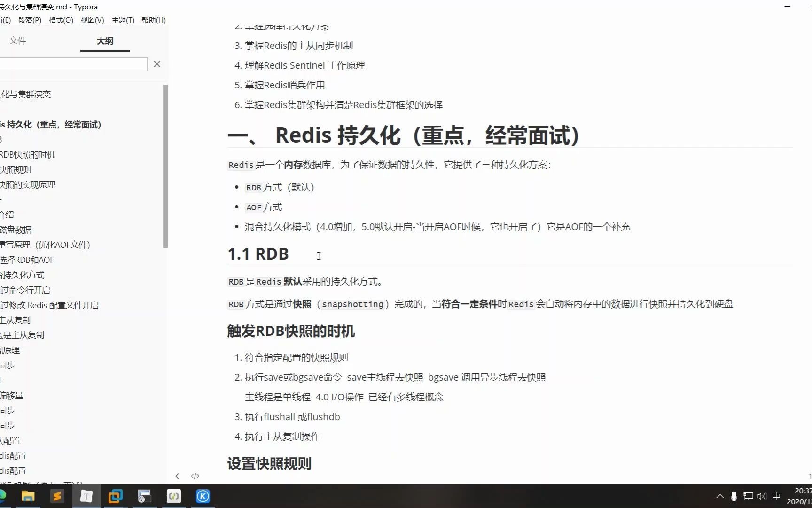Jump to outline item 偏移量
This screenshot has width=812, height=508.
[x=12, y=396]
